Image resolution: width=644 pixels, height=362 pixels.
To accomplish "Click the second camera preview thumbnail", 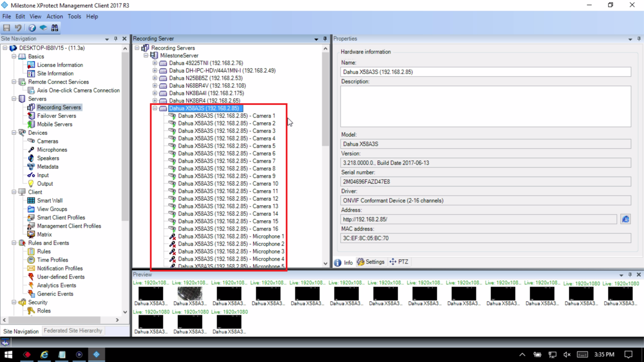I will (x=190, y=294).
